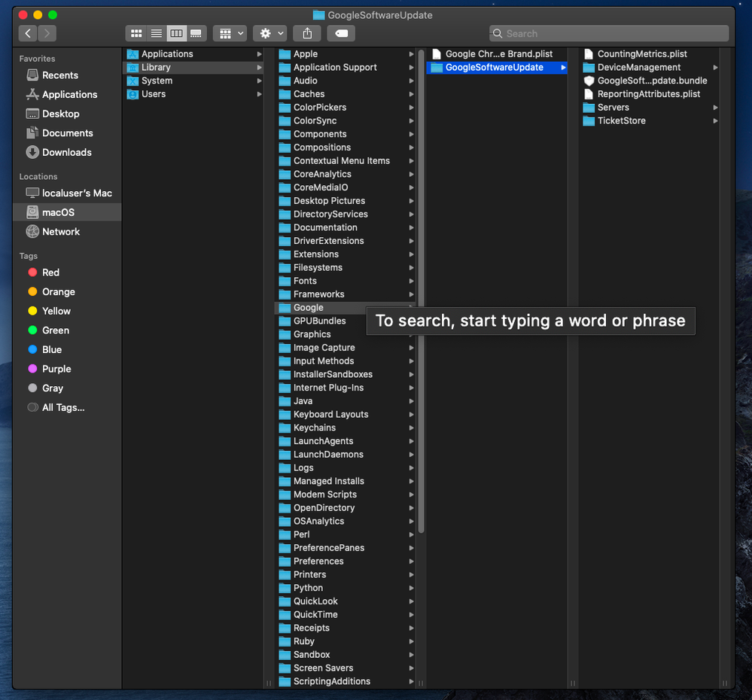This screenshot has width=752, height=700.
Task: Open the LaunchDaemons folder
Action: tap(346, 455)
